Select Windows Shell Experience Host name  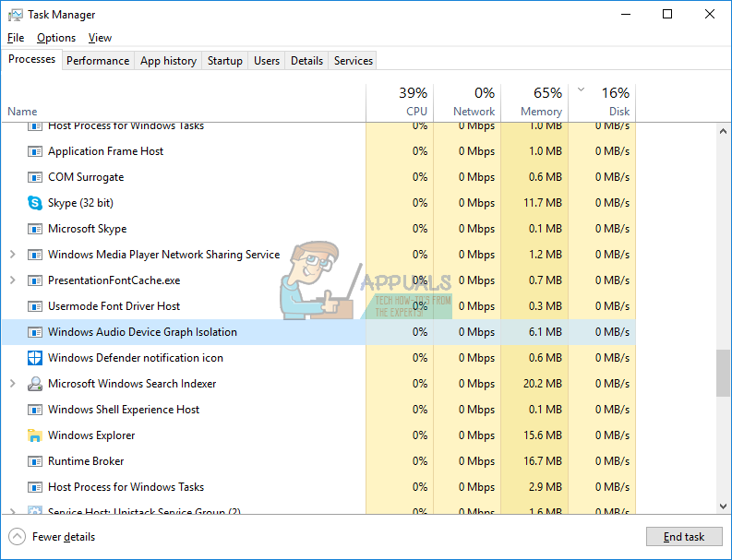[124, 410]
